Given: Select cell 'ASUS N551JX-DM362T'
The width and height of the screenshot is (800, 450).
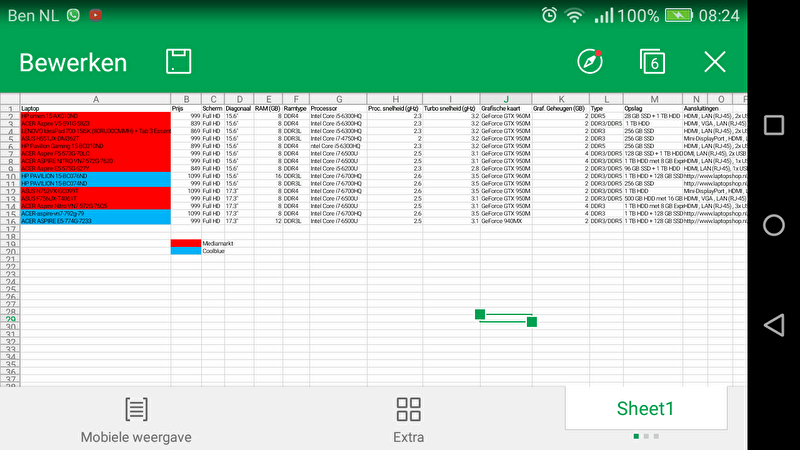Looking at the screenshot, I should tap(95, 138).
